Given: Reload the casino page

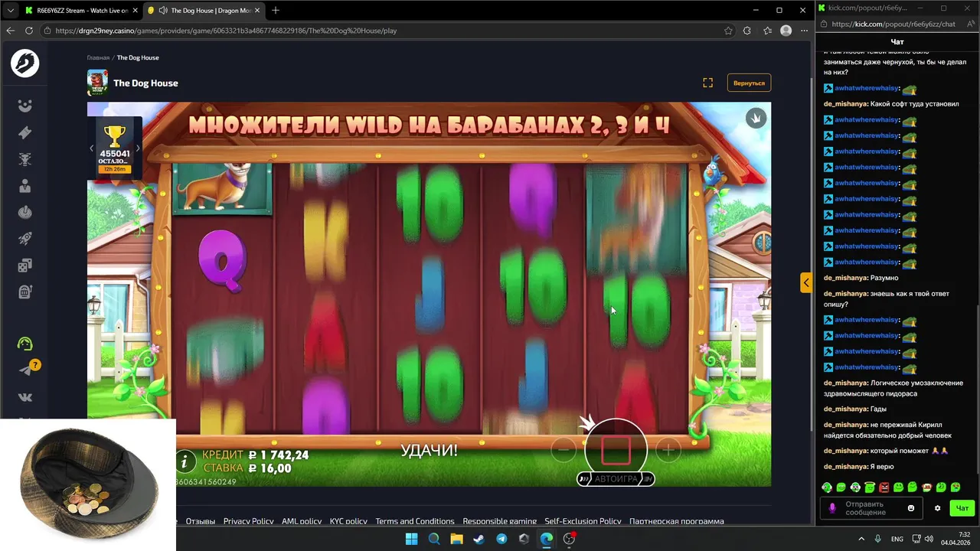Looking at the screenshot, I should click(x=29, y=31).
